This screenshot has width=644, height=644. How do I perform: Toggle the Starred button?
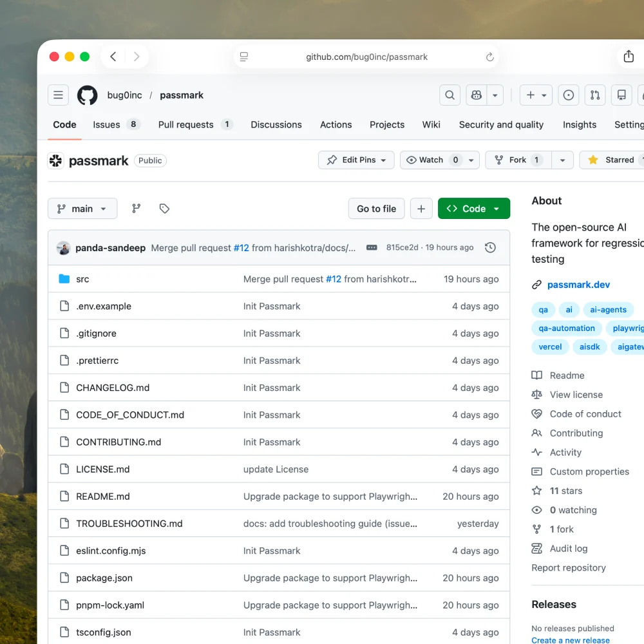[612, 160]
